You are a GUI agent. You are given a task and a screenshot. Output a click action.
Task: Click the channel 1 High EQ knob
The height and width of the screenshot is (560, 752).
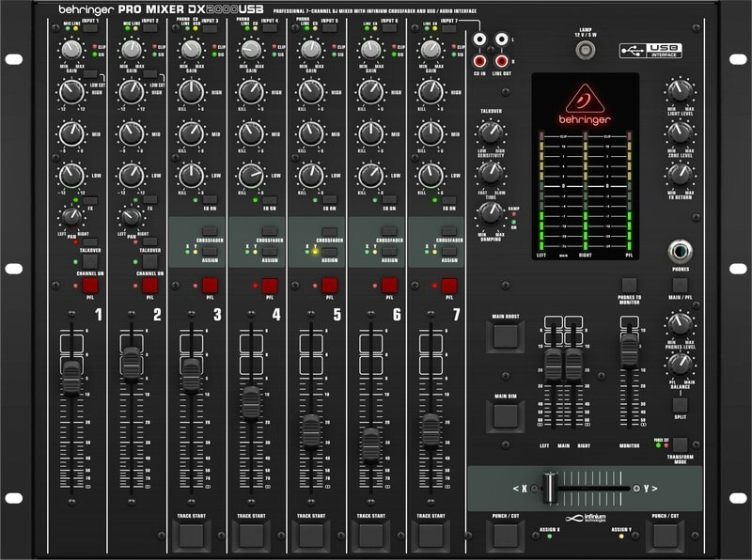(71, 92)
